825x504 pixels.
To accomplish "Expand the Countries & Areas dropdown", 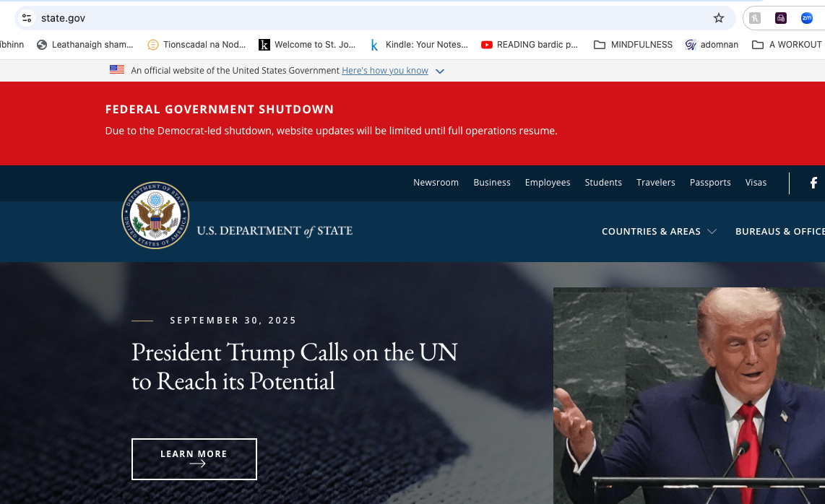I will pyautogui.click(x=659, y=232).
